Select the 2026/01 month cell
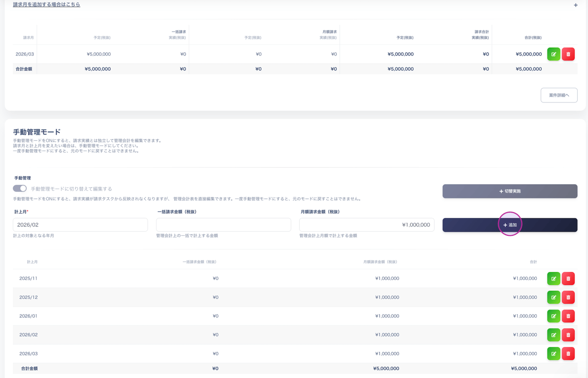588x378 pixels. [x=28, y=316]
